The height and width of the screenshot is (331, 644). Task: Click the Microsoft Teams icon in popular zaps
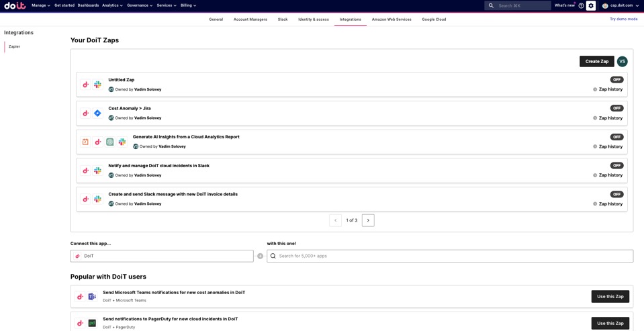pyautogui.click(x=92, y=297)
